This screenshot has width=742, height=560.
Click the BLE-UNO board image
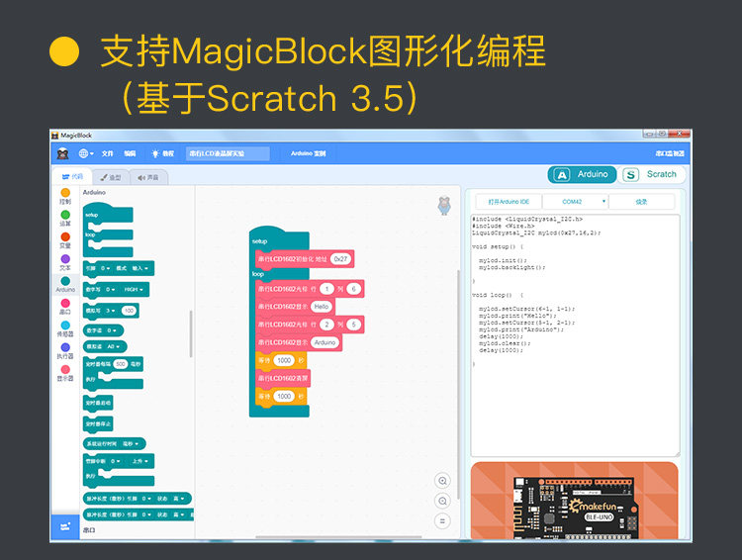[x=575, y=508]
